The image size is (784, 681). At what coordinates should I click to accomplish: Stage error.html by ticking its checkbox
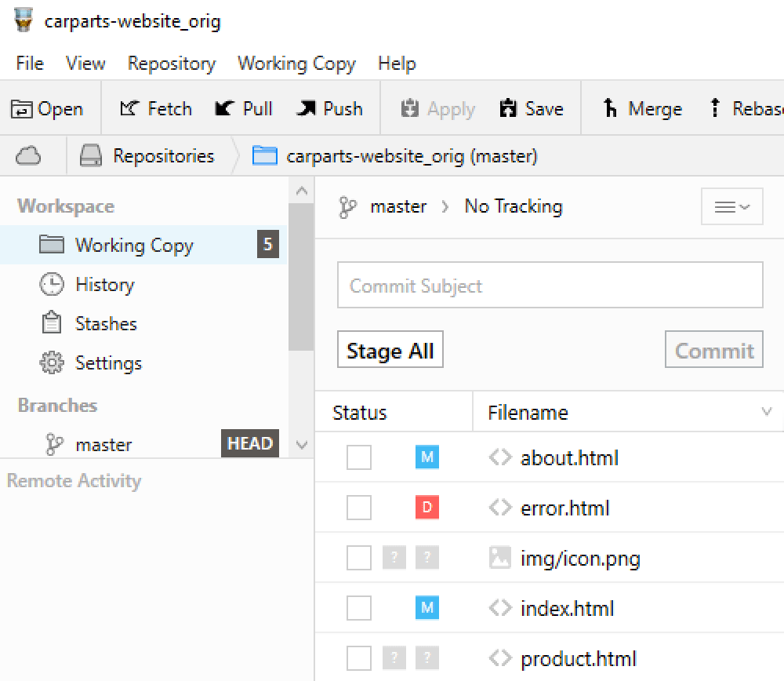point(358,507)
